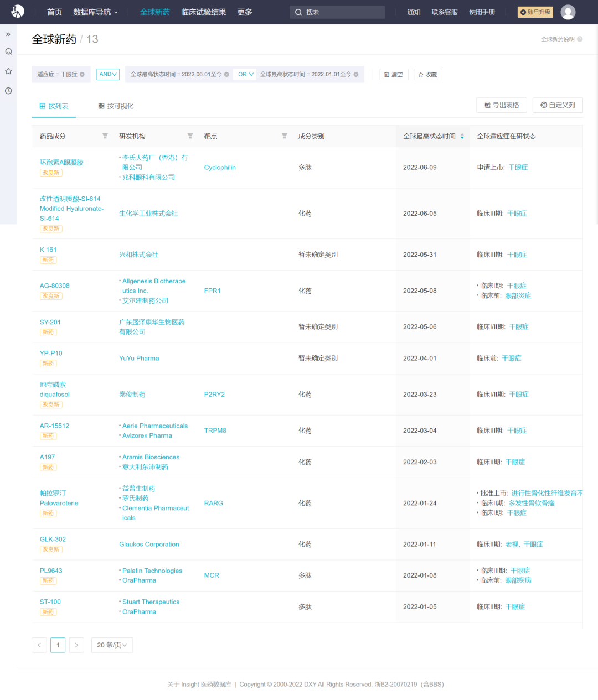The image size is (598, 700).
Task: Click the 账号升级 upgrade button
Action: (x=535, y=12)
